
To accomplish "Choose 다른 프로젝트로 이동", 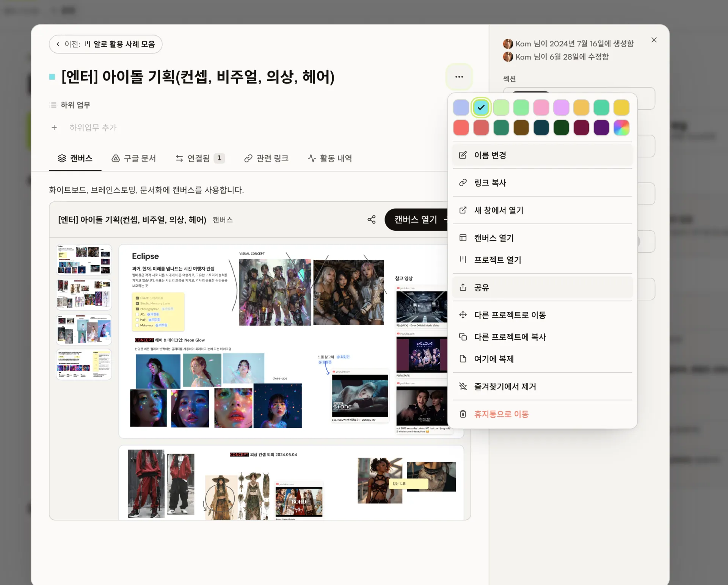I will click(542, 315).
